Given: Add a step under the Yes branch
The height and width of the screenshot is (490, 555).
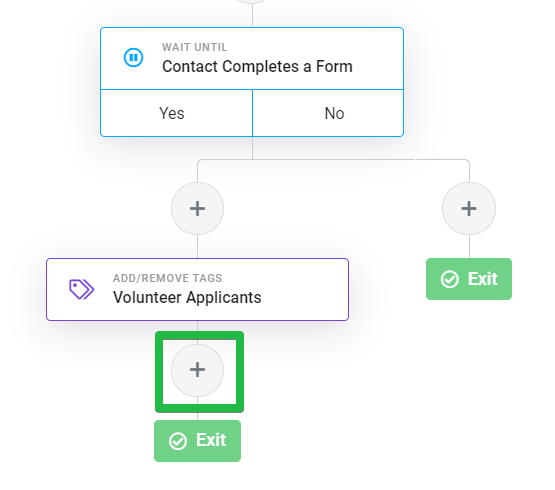Looking at the screenshot, I should (198, 209).
